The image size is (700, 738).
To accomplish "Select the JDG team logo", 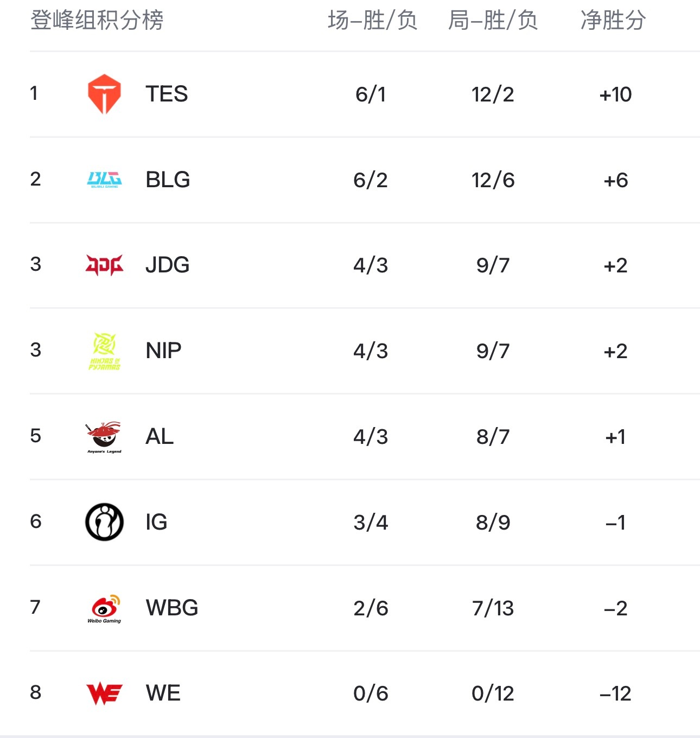I will pos(104,265).
